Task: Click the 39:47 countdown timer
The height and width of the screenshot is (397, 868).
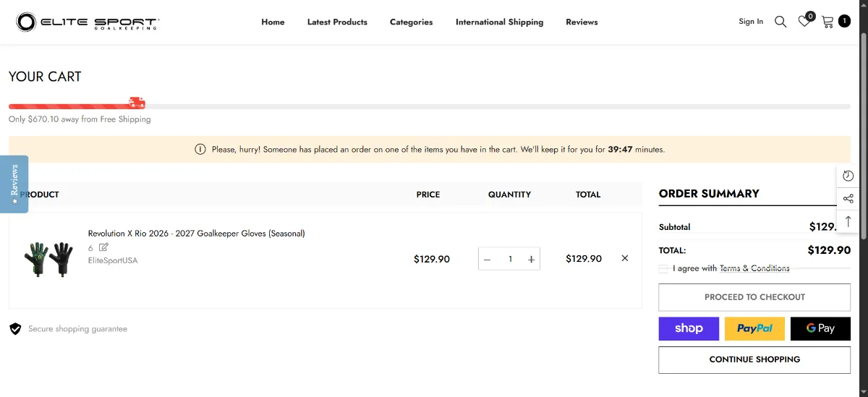Action: 621,150
